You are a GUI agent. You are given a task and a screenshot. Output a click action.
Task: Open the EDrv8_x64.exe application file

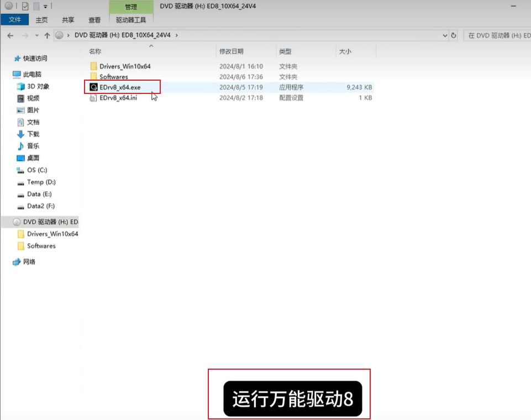point(120,87)
